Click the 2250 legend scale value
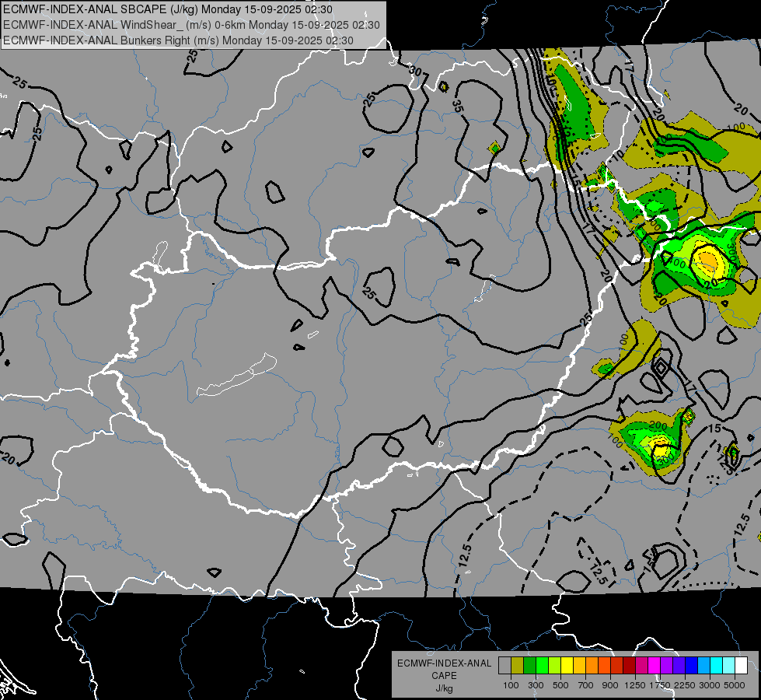 pos(685,685)
